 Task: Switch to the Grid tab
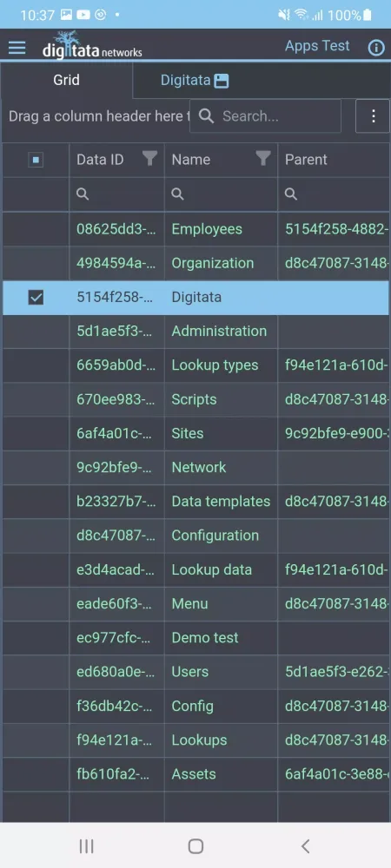pos(66,80)
